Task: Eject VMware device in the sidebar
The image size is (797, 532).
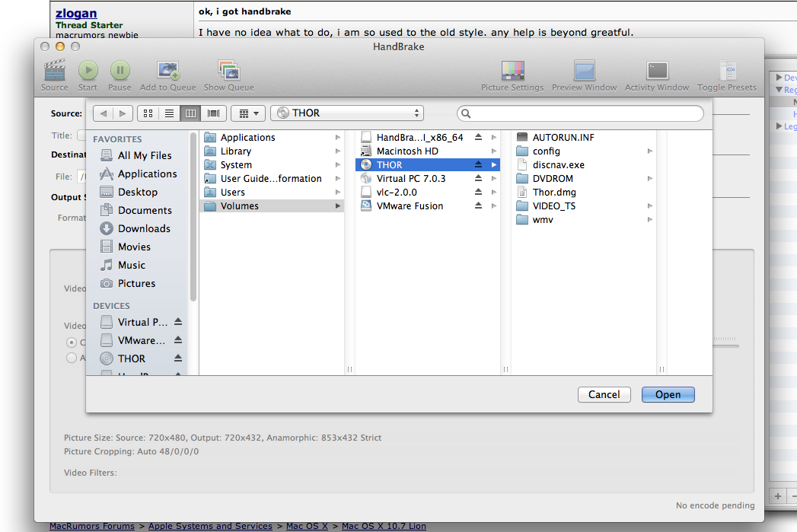Action: pos(178,340)
